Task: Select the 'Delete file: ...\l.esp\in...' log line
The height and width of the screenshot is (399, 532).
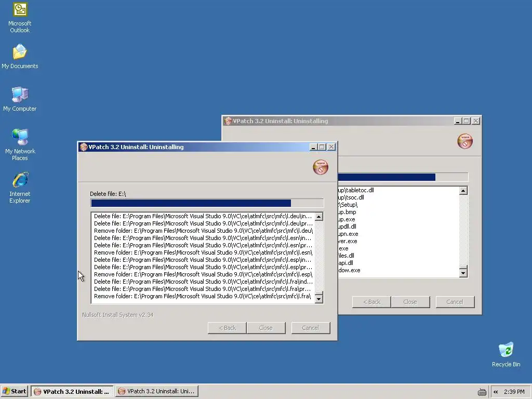Action: [x=203, y=260]
